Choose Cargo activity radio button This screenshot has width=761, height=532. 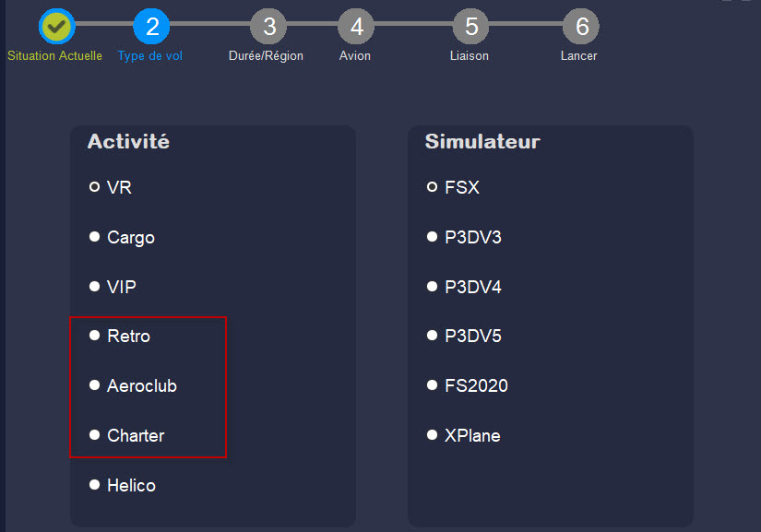122,237
